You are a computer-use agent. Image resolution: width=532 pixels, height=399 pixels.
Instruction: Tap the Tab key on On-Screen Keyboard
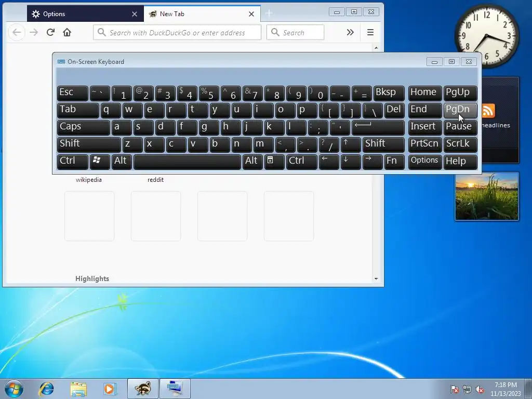coord(78,110)
